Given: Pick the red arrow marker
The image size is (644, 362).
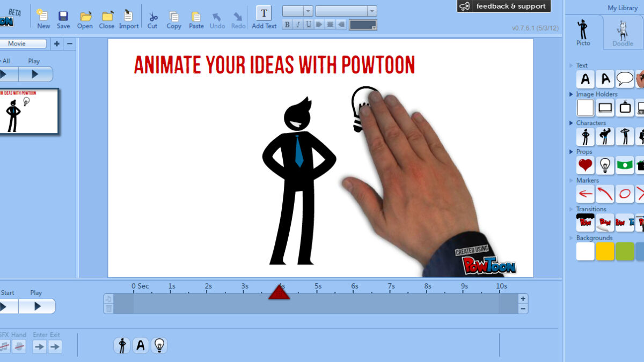Looking at the screenshot, I should pos(586,194).
